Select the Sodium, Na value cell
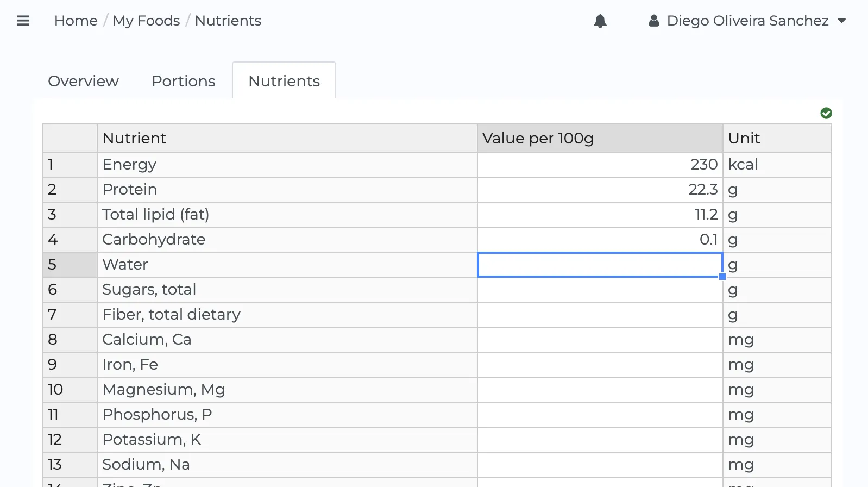The image size is (868, 487). (x=600, y=465)
